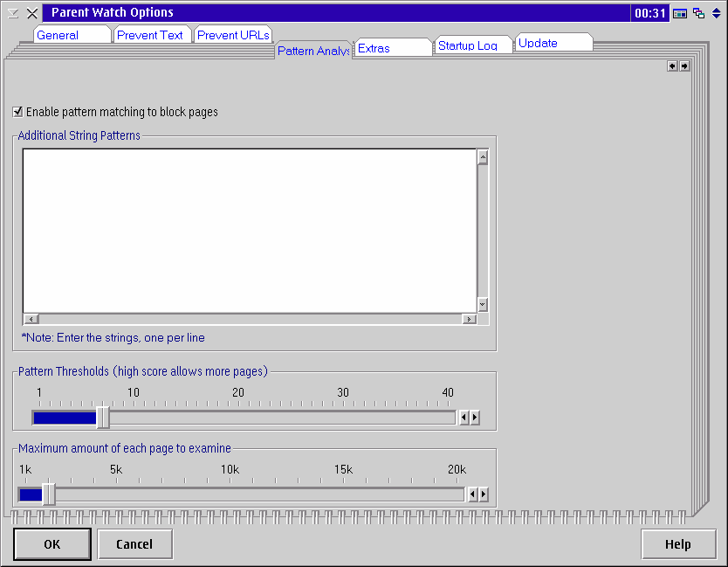Disable pattern matching to block pages
The image size is (728, 567).
coord(18,112)
